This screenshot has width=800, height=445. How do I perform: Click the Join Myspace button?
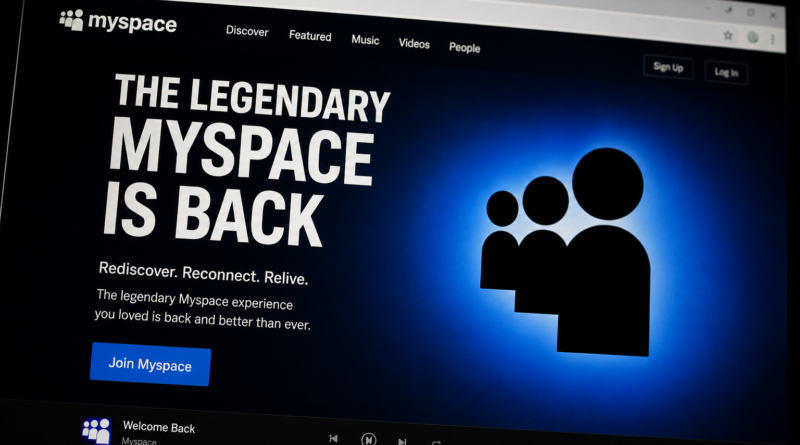pyautogui.click(x=150, y=364)
